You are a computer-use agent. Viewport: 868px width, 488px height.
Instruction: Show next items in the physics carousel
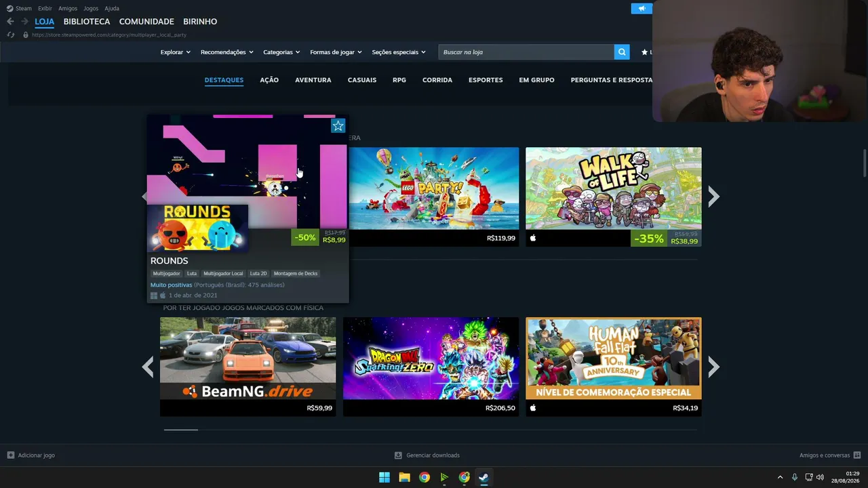pyautogui.click(x=713, y=367)
